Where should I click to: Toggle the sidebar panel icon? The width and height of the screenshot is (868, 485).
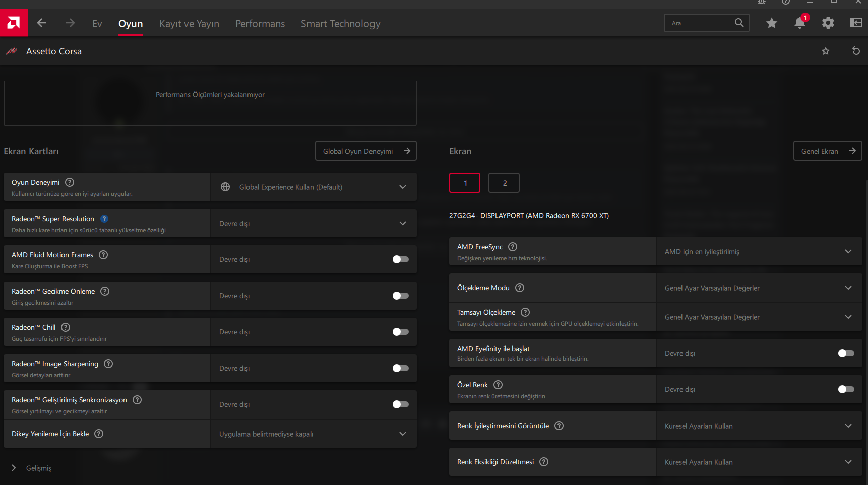coord(856,23)
